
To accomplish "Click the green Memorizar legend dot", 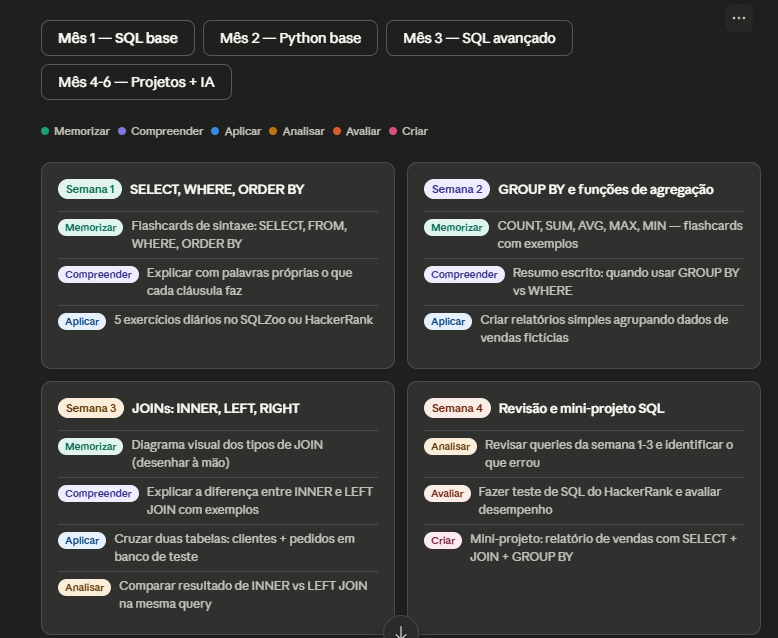I will point(45,131).
